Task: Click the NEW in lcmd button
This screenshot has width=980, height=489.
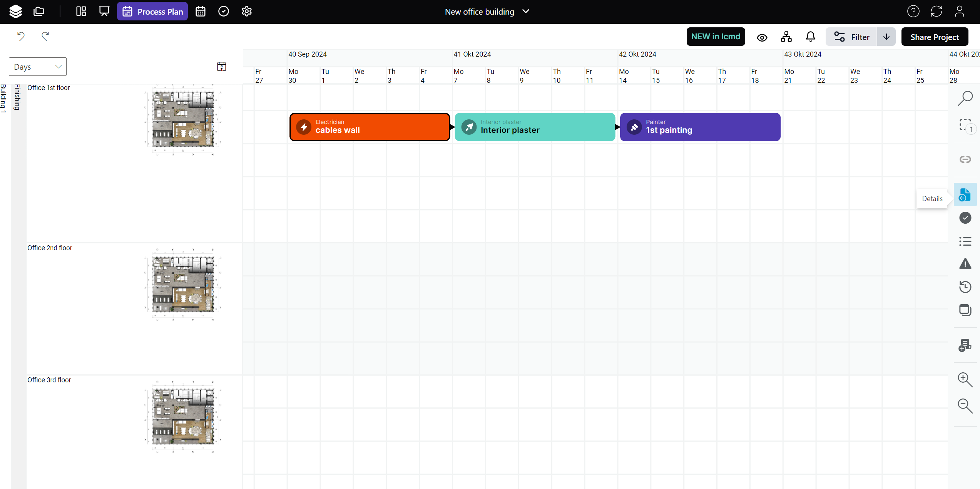Action: click(x=716, y=37)
